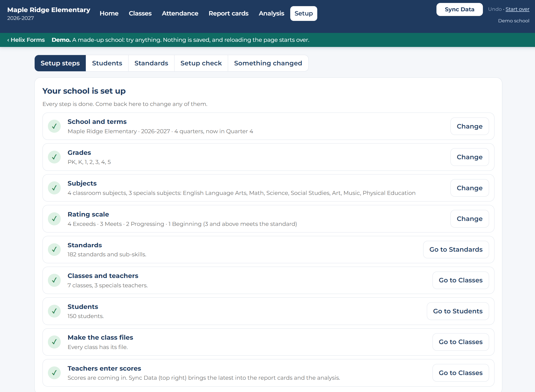Switch to the Setup steps tab

click(60, 63)
